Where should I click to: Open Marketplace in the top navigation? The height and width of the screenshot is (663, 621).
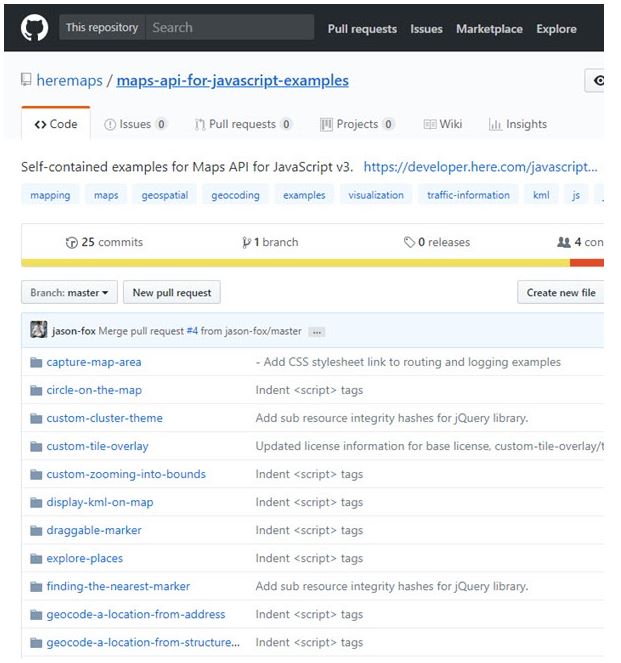489,29
